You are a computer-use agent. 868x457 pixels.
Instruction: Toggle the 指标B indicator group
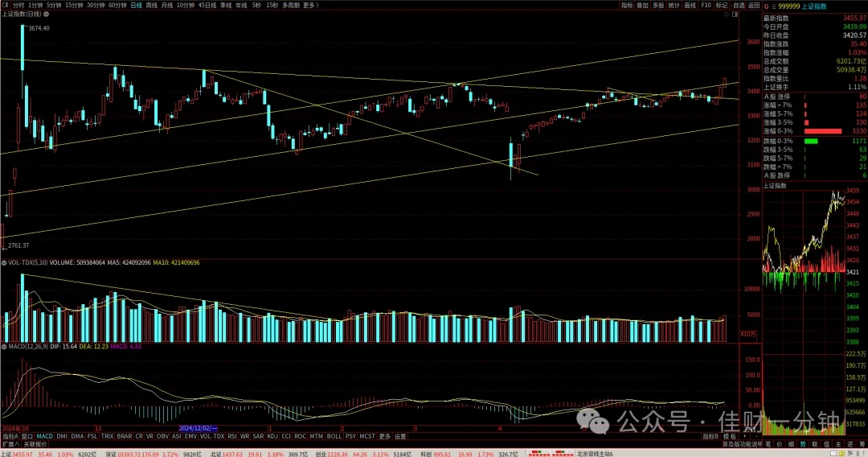pyautogui.click(x=710, y=437)
